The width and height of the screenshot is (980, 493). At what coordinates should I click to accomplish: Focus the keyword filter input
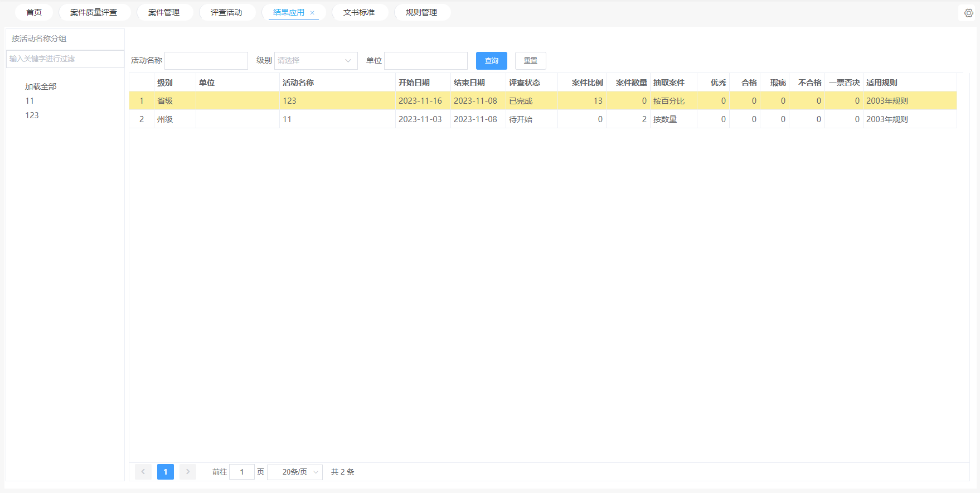(x=65, y=59)
